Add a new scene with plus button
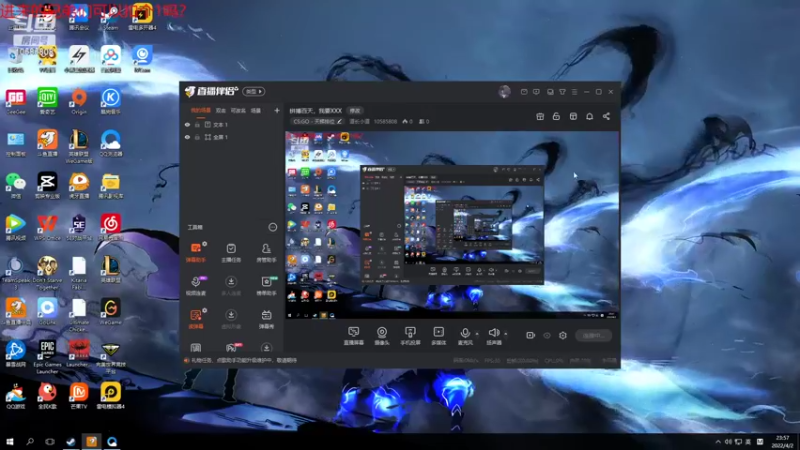 [277, 110]
